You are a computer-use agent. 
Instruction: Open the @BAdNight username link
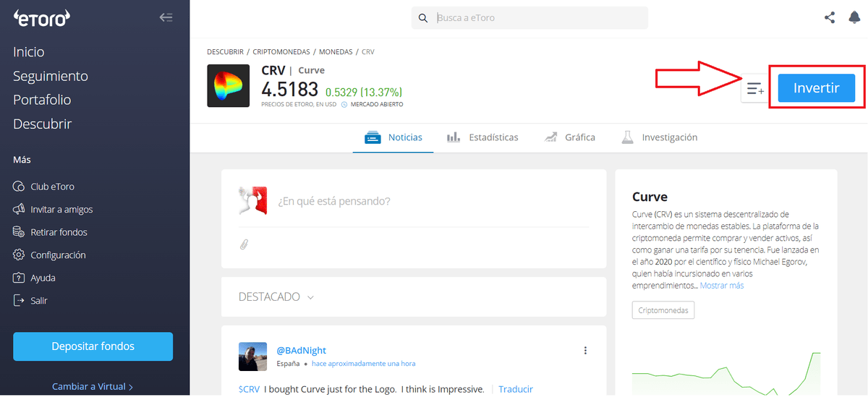[x=302, y=351]
